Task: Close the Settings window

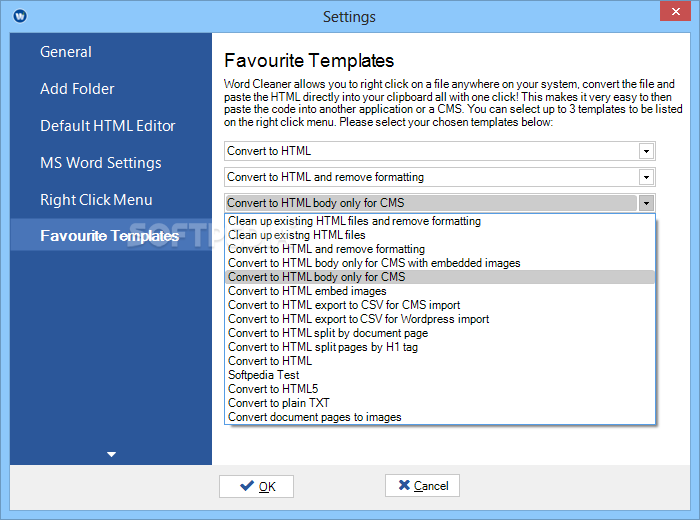Action: [x=675, y=12]
